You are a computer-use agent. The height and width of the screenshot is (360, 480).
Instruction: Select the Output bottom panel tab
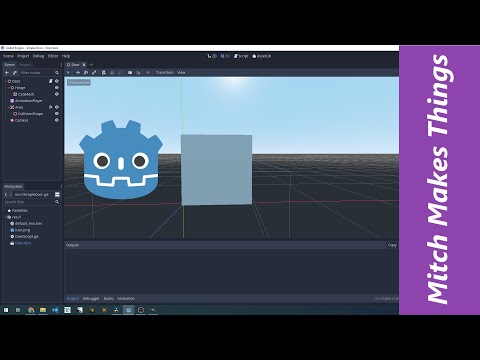(x=73, y=298)
